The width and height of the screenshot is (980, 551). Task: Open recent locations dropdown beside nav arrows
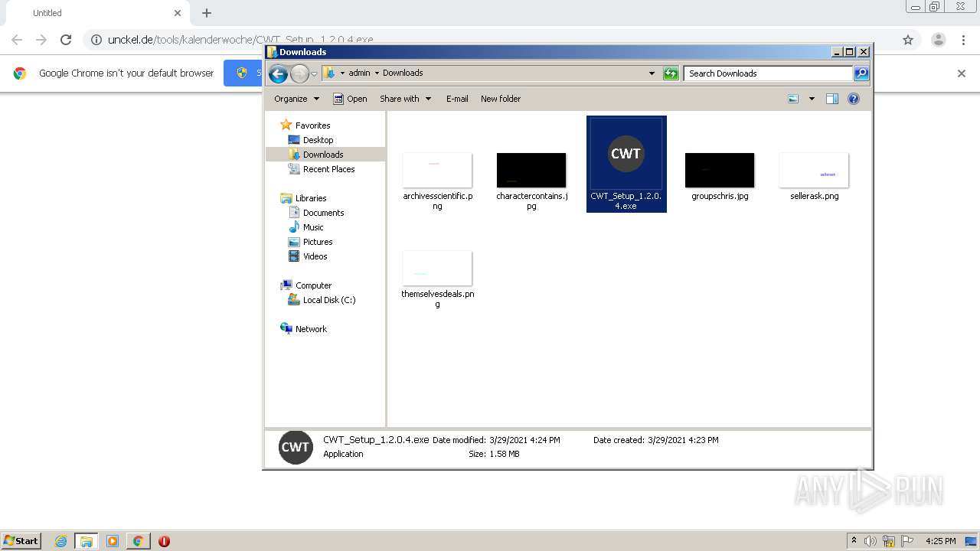(x=314, y=73)
